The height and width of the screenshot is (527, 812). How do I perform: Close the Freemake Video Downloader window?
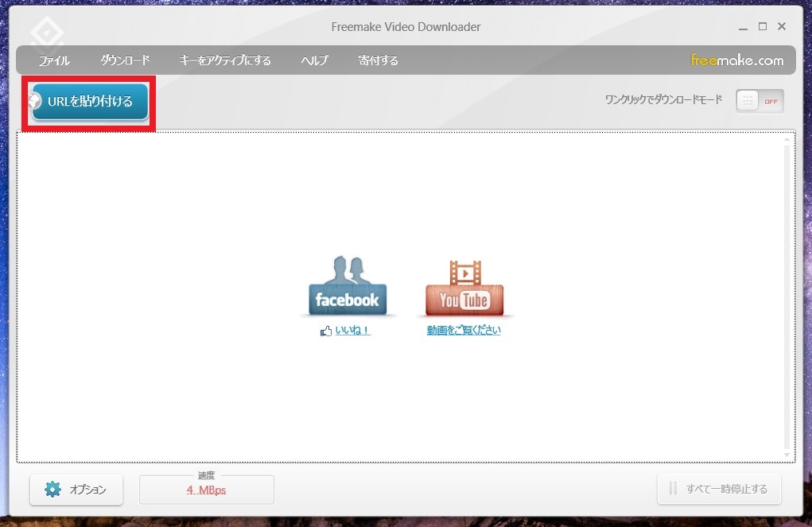782,26
